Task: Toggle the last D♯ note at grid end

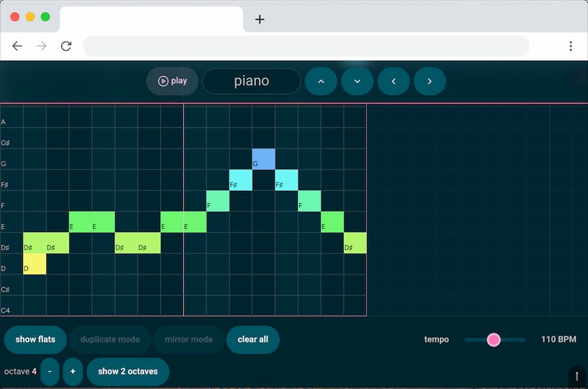Action: pyautogui.click(x=355, y=243)
